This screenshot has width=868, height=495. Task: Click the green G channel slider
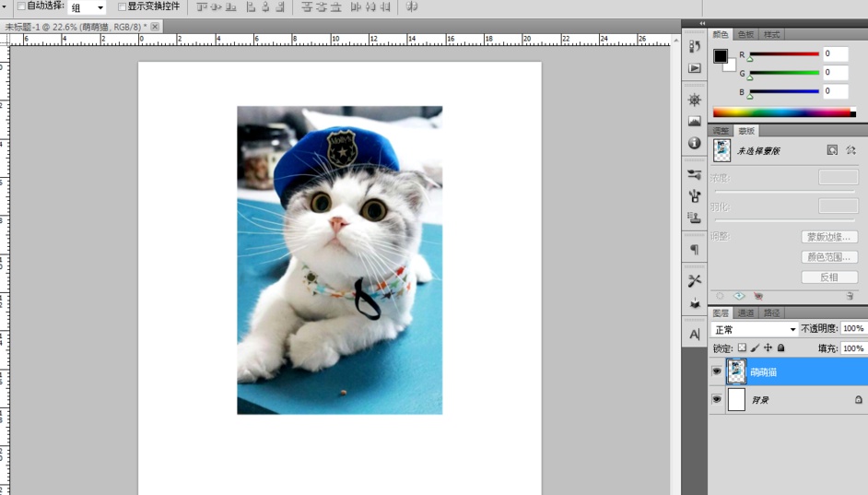[x=784, y=73]
